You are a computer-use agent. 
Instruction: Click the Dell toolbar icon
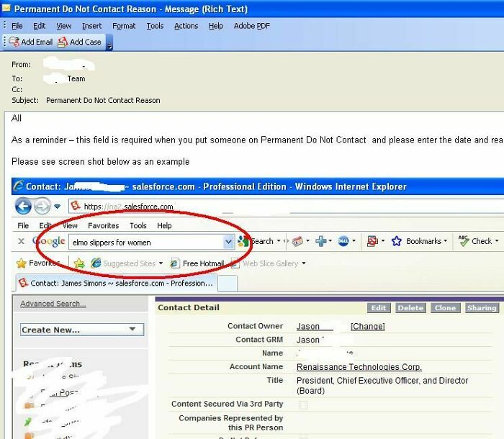point(343,241)
